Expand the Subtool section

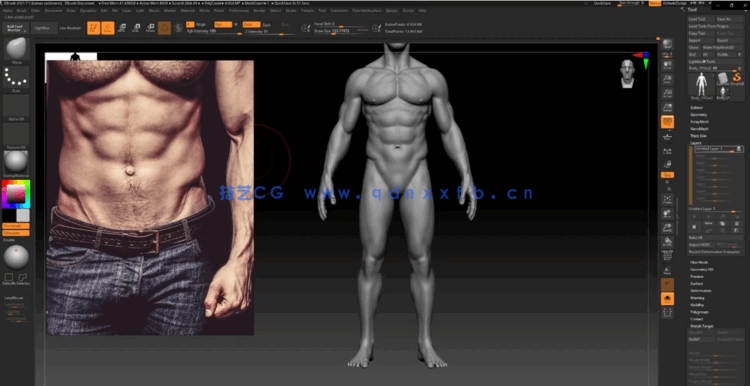pos(696,108)
